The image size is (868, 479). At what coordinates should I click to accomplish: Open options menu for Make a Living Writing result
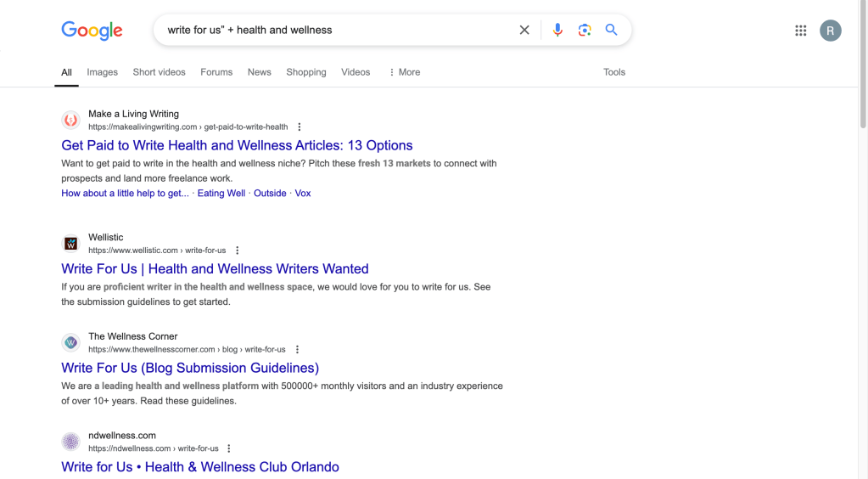[x=300, y=127]
